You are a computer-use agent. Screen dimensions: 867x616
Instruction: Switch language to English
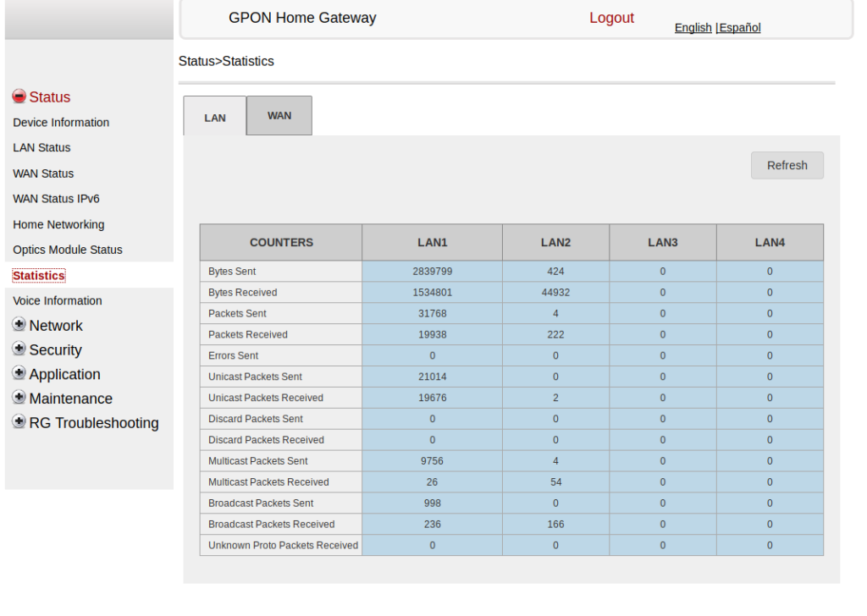click(693, 27)
